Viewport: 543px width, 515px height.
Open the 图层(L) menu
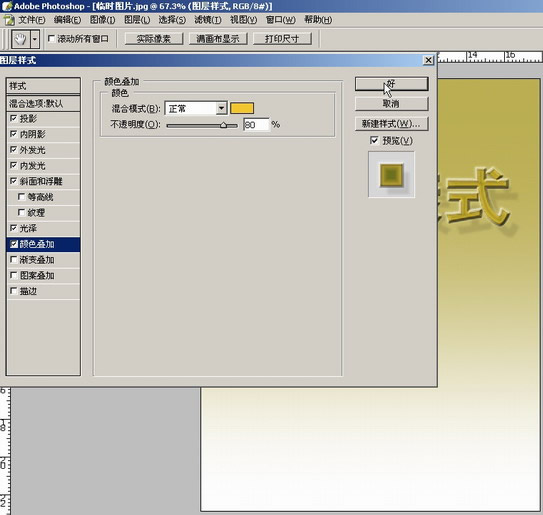[137, 20]
